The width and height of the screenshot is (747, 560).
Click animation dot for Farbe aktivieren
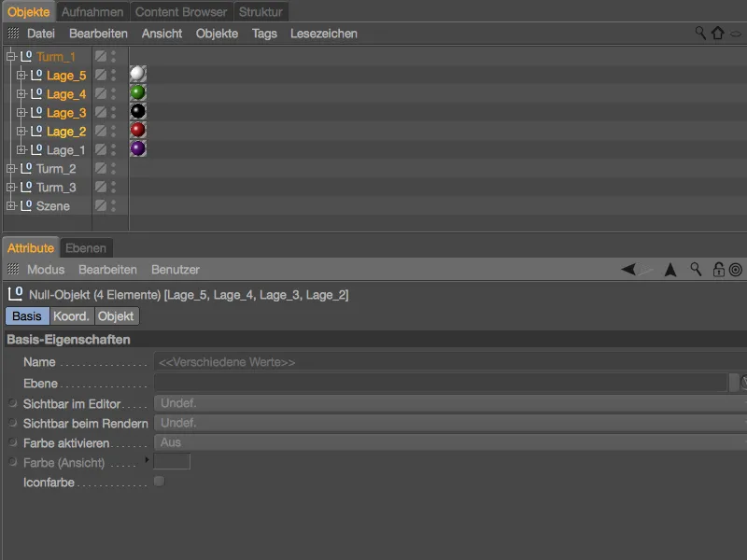pos(13,441)
